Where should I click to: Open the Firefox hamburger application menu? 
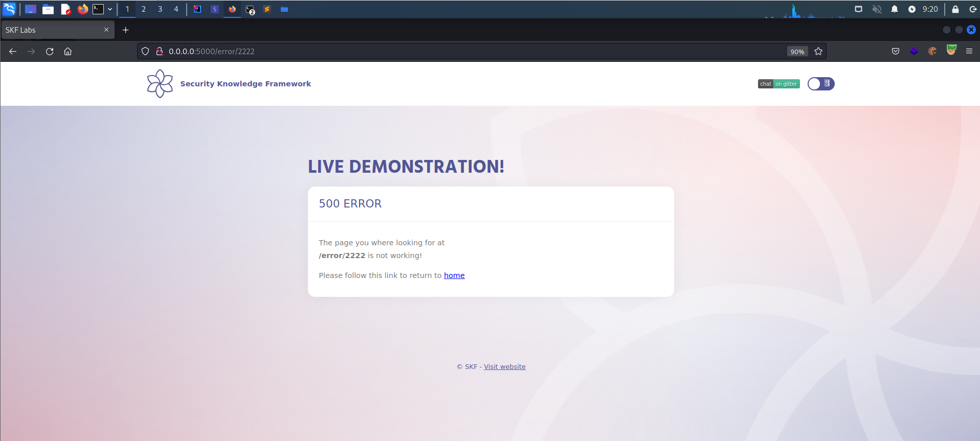tap(969, 52)
